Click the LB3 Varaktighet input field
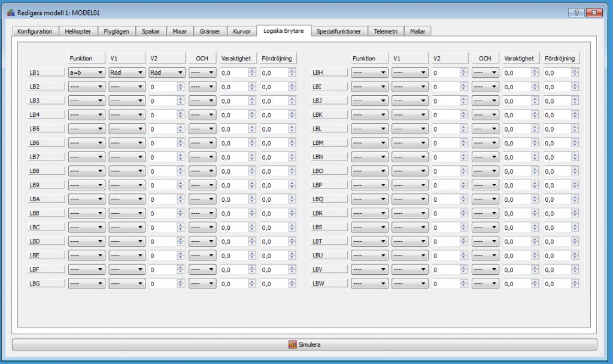Image resolution: width=613 pixels, height=364 pixels. tap(234, 101)
